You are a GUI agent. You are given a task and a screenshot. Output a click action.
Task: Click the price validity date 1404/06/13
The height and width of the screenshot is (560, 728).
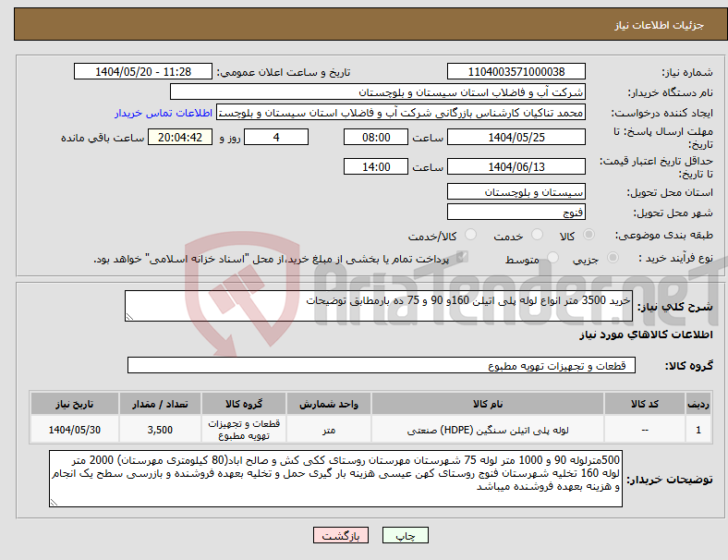516,166
